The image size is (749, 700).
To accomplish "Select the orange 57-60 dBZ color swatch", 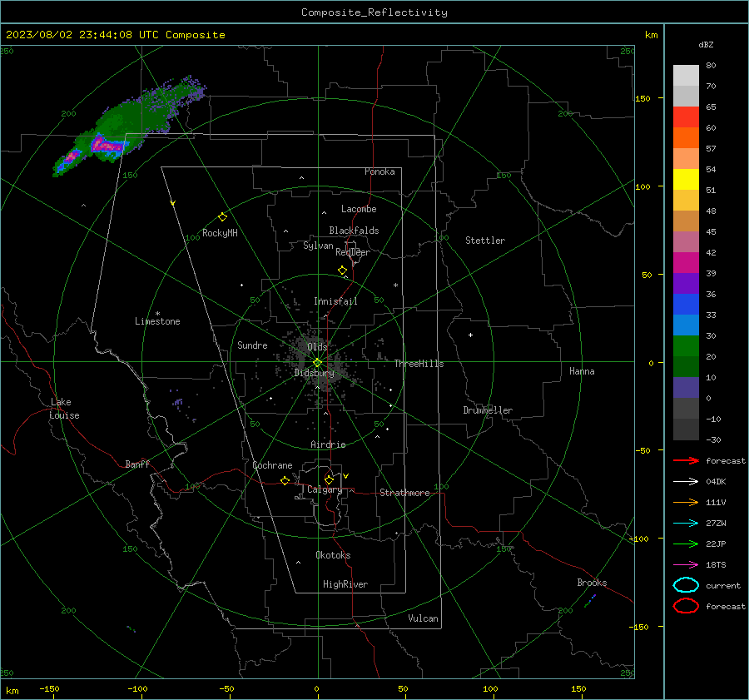I will pyautogui.click(x=686, y=138).
